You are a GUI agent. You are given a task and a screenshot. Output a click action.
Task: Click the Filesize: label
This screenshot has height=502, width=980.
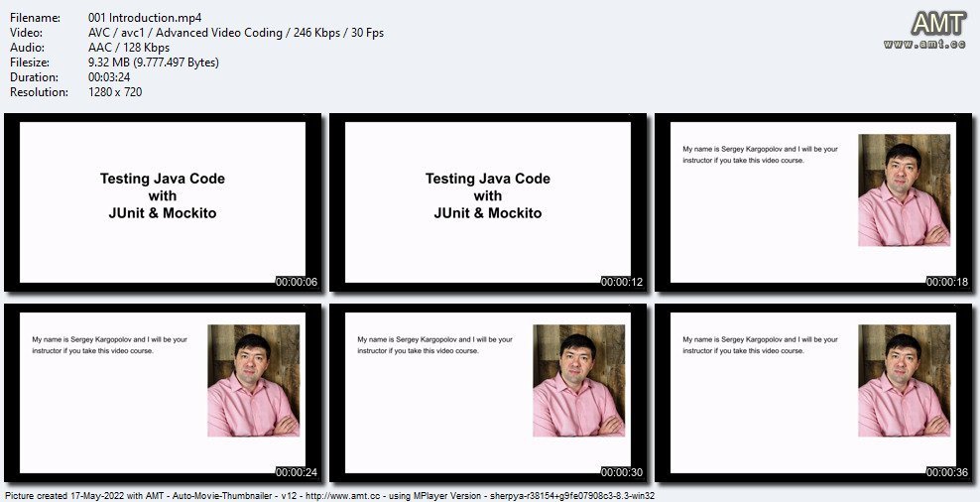32,63
